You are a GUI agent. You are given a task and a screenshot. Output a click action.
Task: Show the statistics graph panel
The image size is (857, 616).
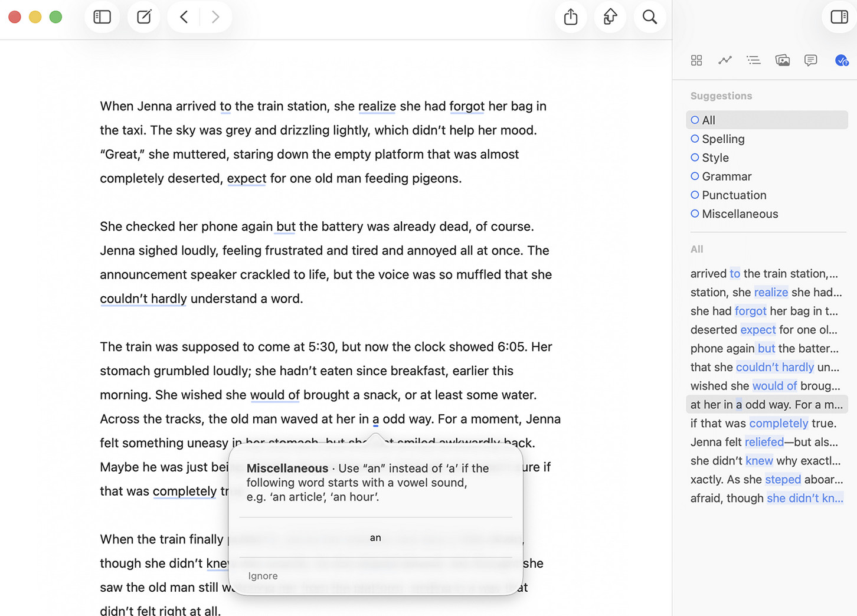coord(725,60)
